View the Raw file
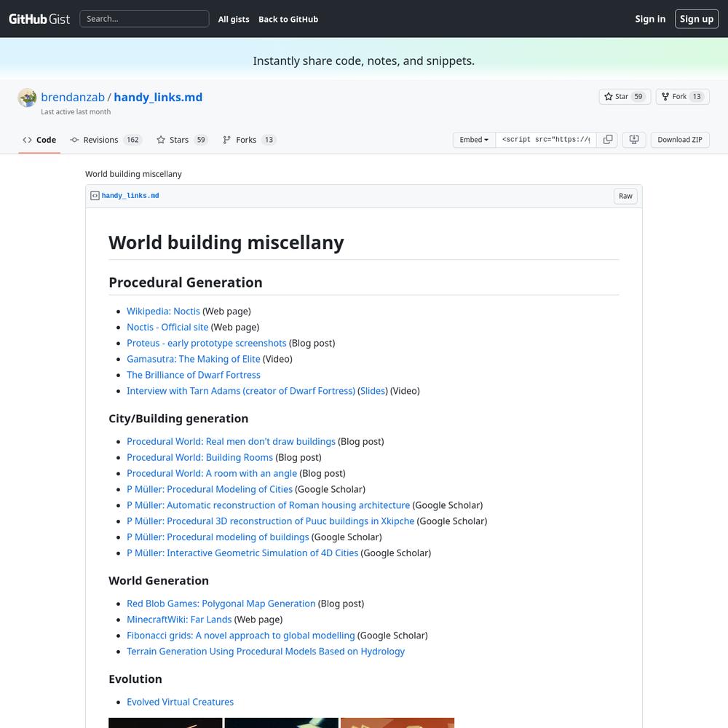 pos(625,196)
